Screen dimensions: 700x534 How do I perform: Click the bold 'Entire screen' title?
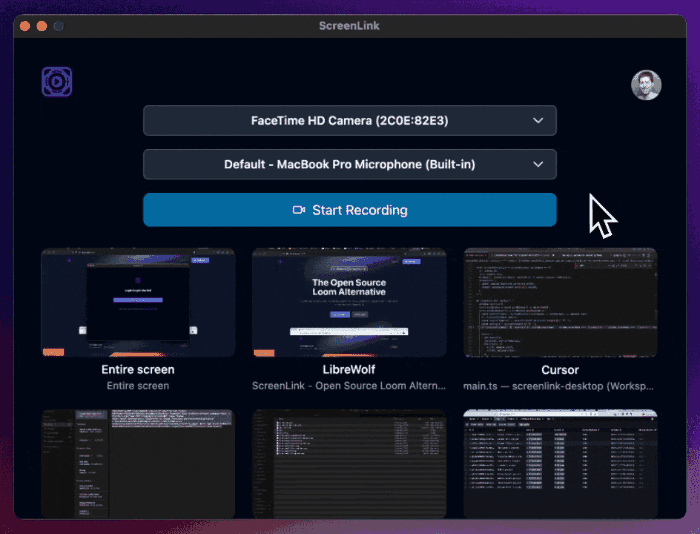coord(138,370)
